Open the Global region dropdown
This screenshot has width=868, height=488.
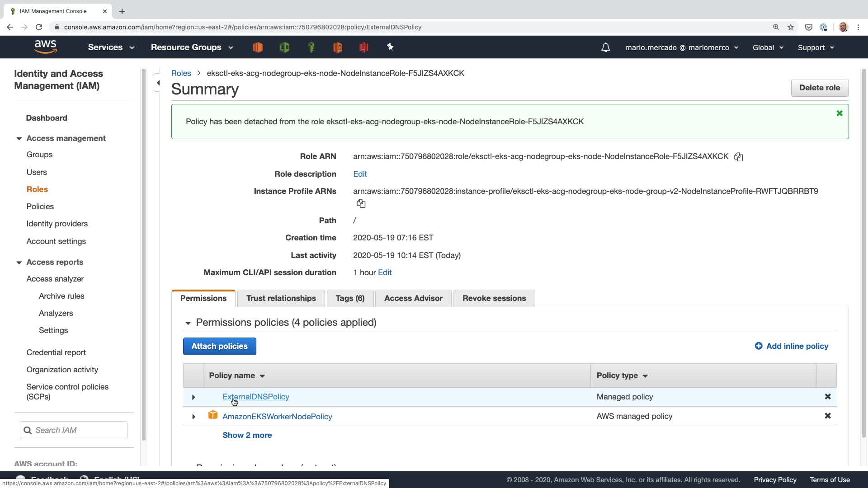[x=767, y=47]
